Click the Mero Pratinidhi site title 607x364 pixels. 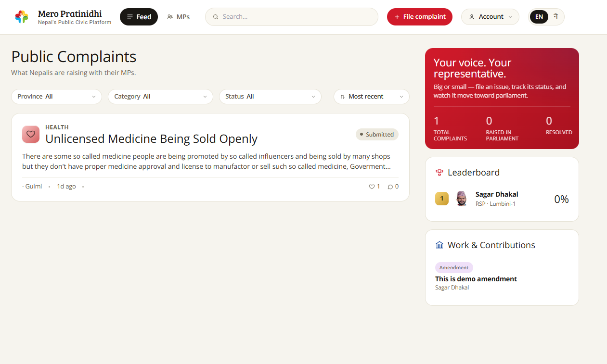tap(70, 13)
